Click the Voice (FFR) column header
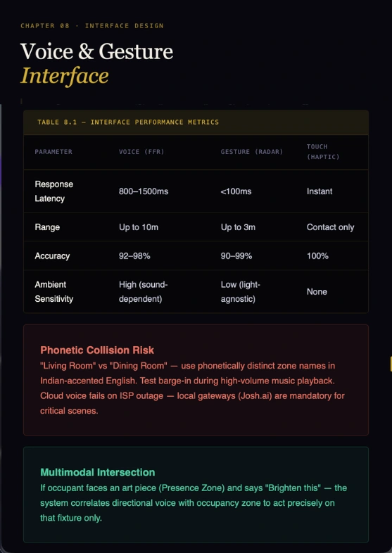The image size is (392, 553). pos(141,152)
